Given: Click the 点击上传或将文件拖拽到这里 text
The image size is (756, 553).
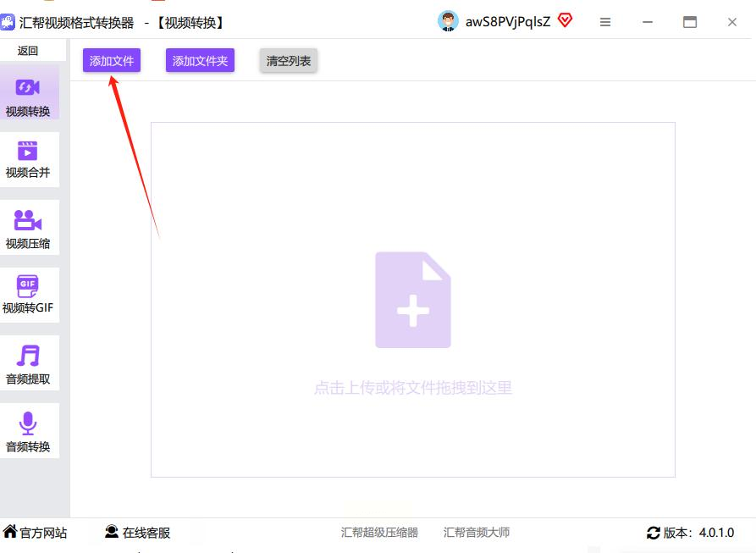Looking at the screenshot, I should (x=413, y=388).
